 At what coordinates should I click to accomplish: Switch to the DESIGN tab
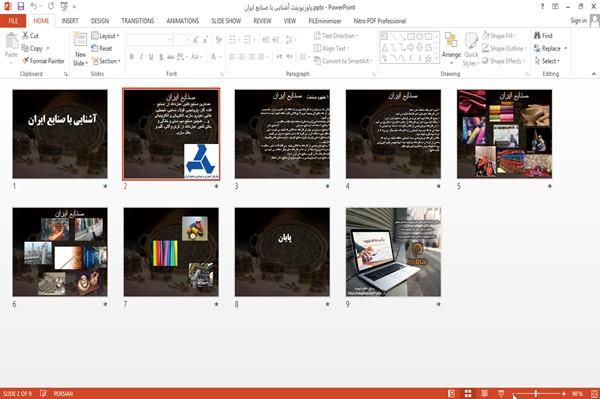(100, 21)
